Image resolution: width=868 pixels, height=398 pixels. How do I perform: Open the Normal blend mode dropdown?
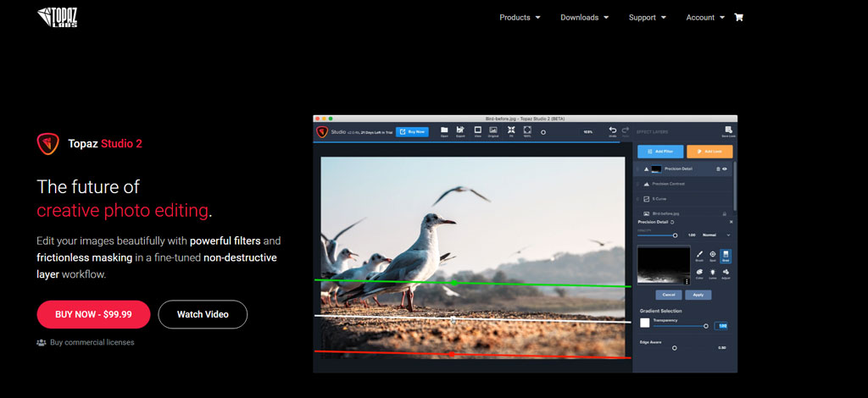[716, 235]
